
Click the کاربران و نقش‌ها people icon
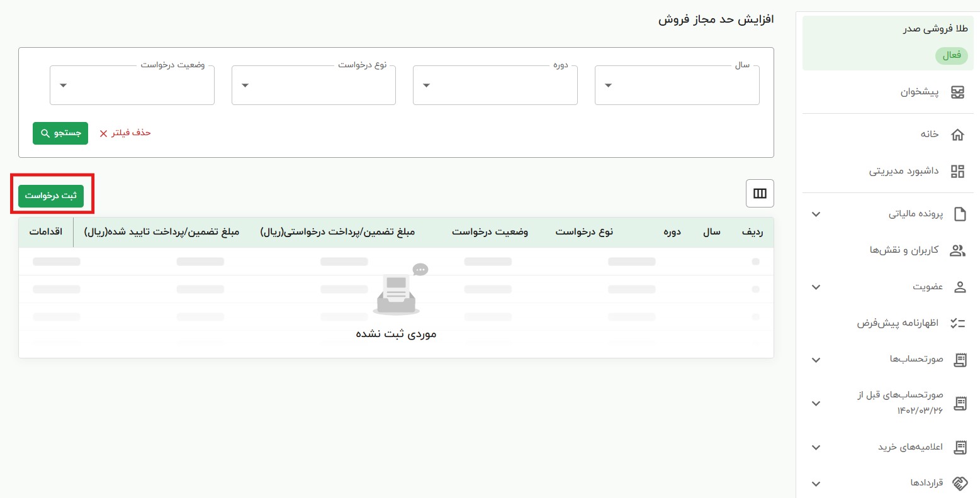pyautogui.click(x=957, y=250)
